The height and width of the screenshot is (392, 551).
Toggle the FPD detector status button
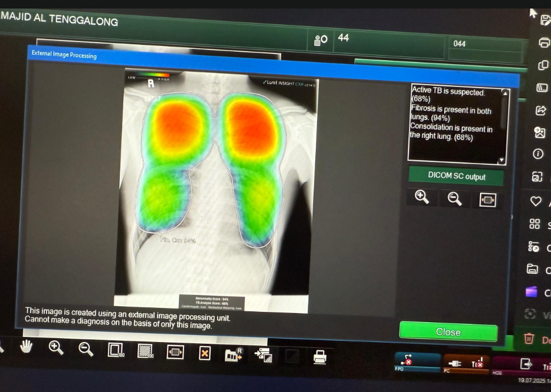pyautogui.click(x=418, y=361)
